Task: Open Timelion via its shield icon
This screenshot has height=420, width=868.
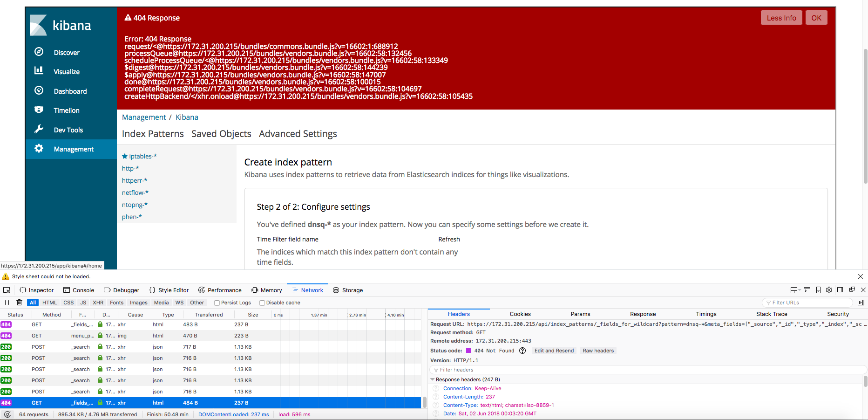Action: point(39,110)
